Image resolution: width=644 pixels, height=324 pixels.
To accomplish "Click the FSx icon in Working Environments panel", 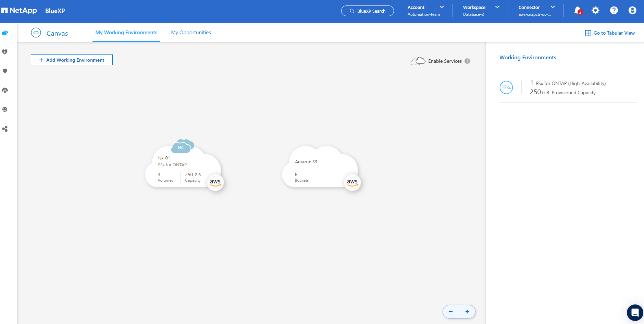I will 506,87.
